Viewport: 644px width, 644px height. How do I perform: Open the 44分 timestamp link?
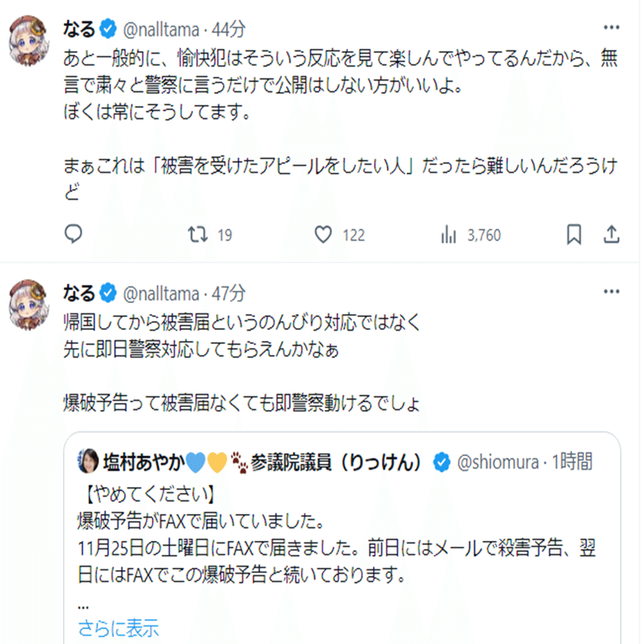click(x=229, y=30)
